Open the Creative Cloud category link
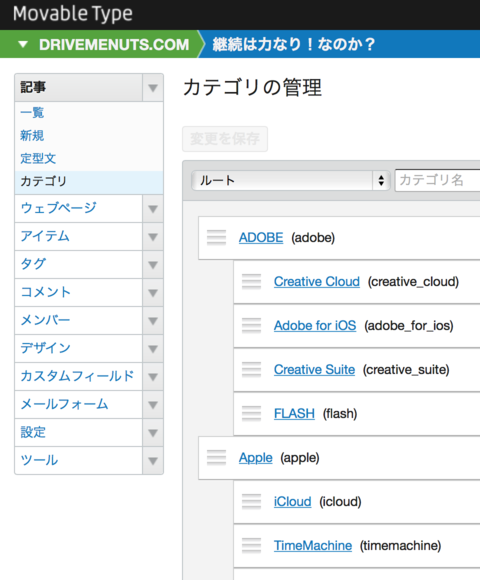 point(317,281)
